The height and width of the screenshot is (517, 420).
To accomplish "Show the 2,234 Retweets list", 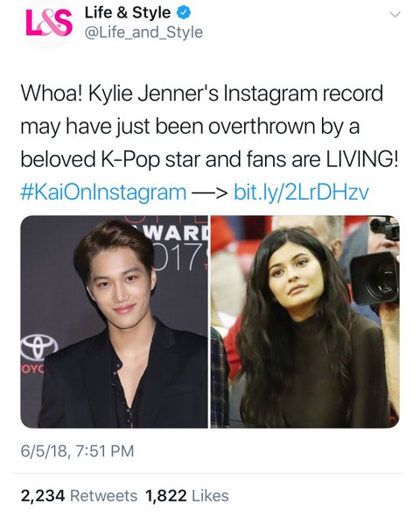I will (x=79, y=496).
